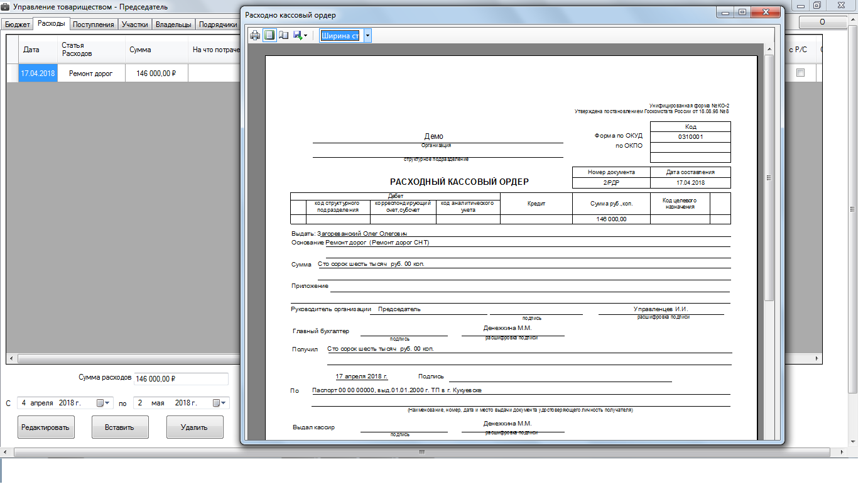
Task: Click the Вставить button
Action: tap(120, 427)
